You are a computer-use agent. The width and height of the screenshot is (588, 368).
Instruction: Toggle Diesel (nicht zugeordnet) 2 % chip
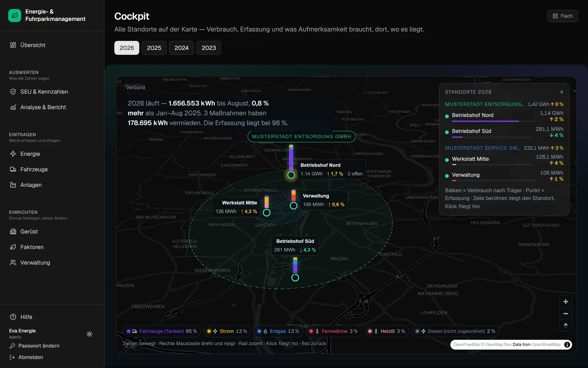456,331
